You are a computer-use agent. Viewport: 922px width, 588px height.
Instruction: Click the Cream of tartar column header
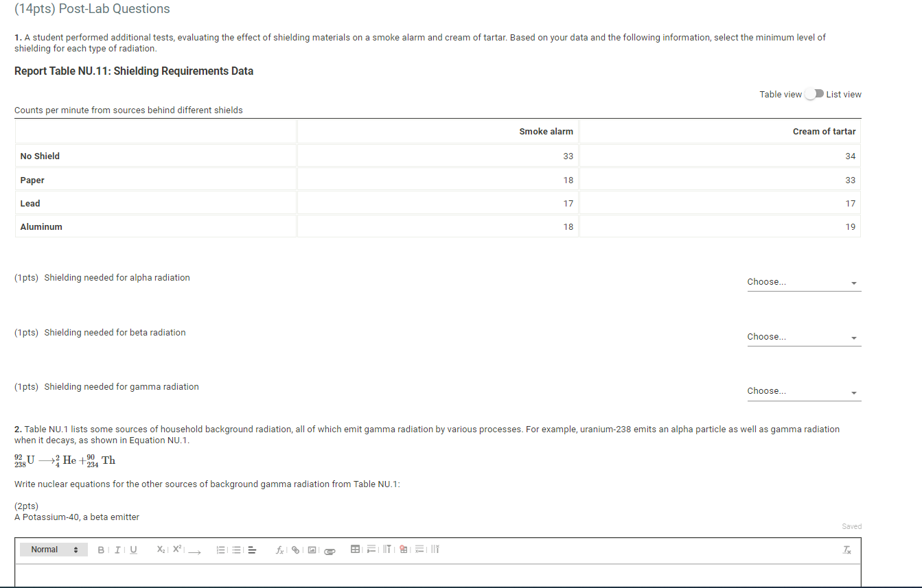(824, 132)
